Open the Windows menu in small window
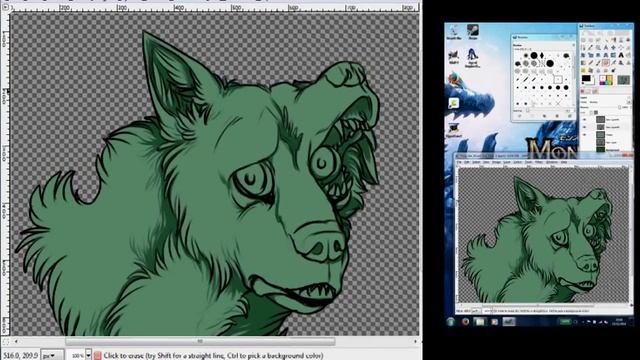The image size is (640, 360). click(551, 162)
